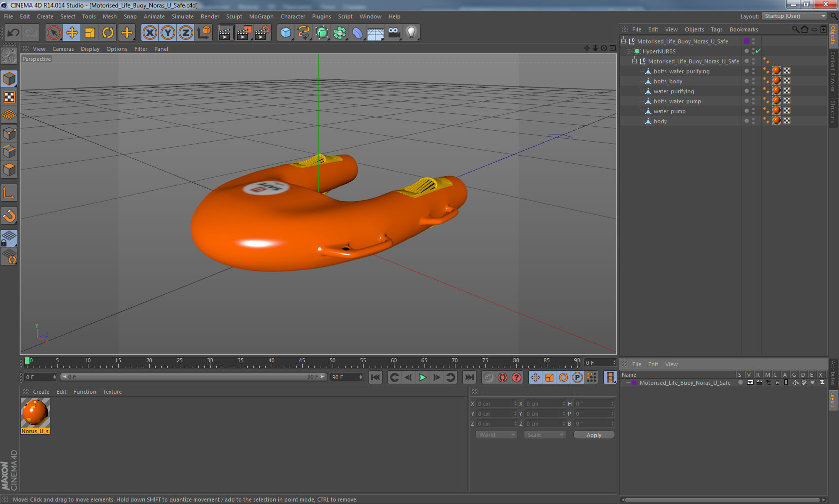Screen dimensions: 839x504
Task: Enable Polygons mode
Action: pyautogui.click(x=9, y=170)
